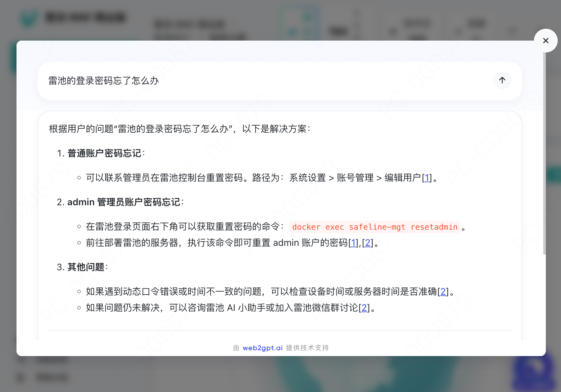Click the docker exec safeline-mgt resetadmin code
This screenshot has width=561, height=392.
click(x=375, y=227)
